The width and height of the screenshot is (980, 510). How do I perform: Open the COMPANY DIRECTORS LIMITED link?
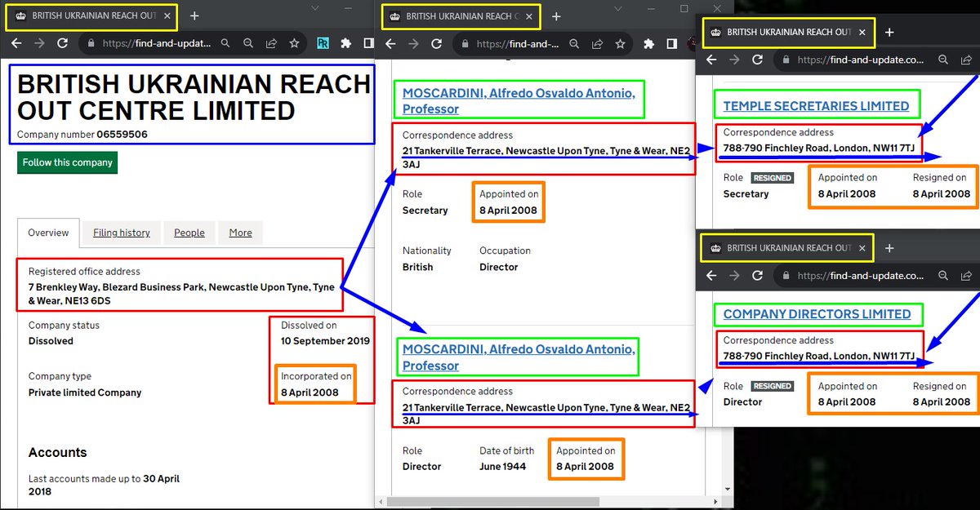pos(817,314)
